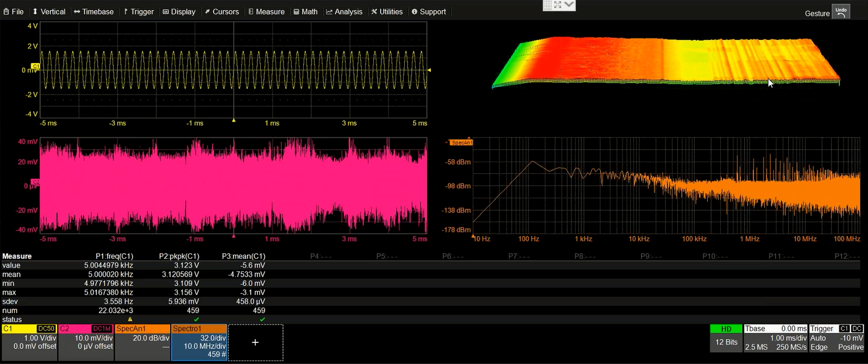
Task: Select the orange SpecAn1 trace label
Action: (461, 142)
